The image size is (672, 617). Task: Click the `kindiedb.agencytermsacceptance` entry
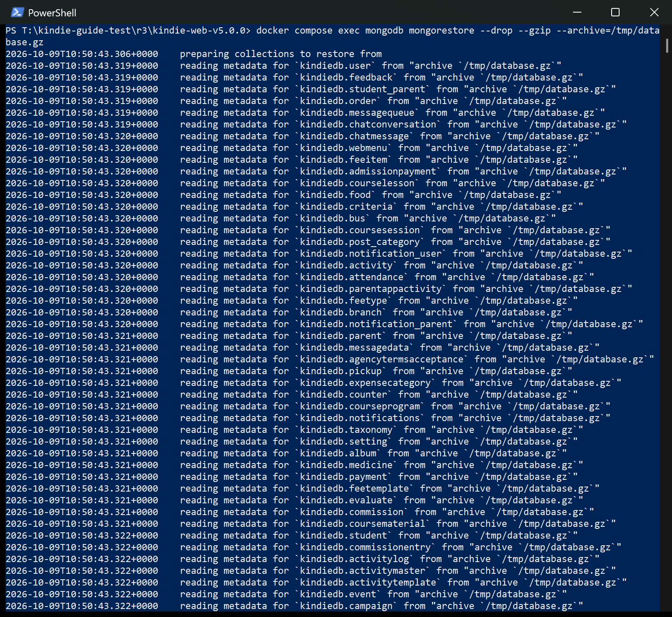pos(382,359)
